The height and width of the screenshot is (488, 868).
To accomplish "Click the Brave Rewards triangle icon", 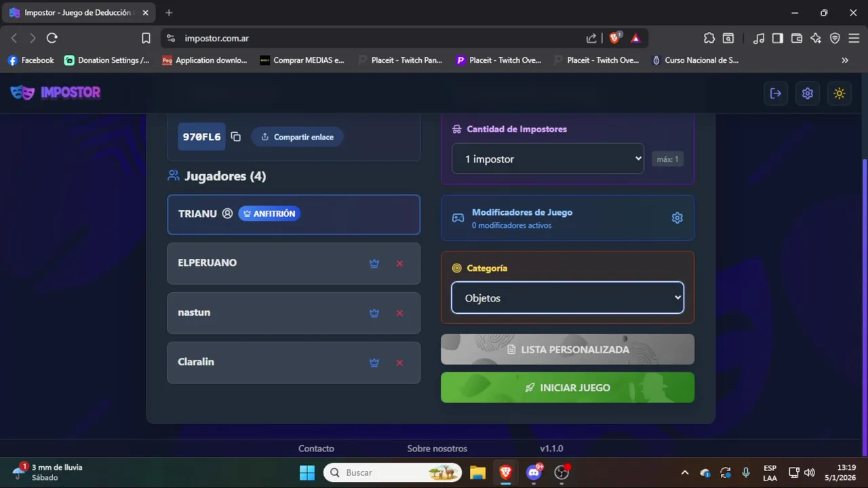I will point(635,39).
